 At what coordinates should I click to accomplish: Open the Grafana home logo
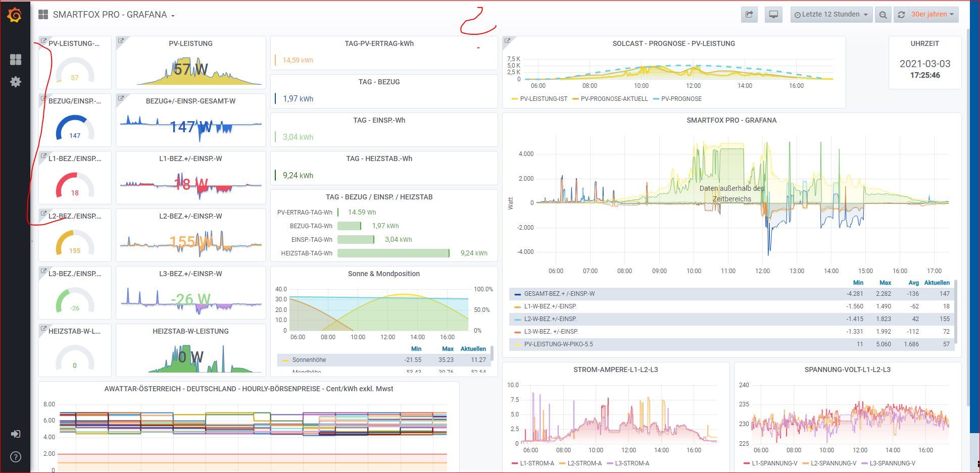pos(15,15)
